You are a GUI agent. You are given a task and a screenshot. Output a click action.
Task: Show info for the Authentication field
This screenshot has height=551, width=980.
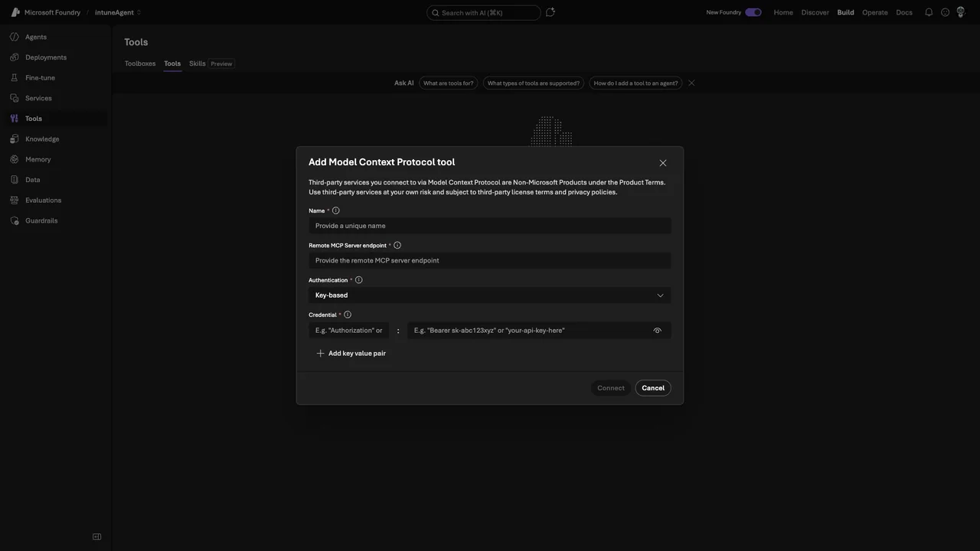click(358, 280)
